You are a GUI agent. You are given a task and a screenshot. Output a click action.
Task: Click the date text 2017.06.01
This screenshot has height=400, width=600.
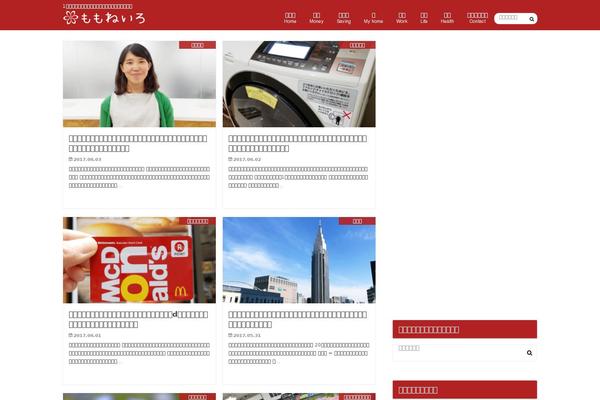point(87,335)
